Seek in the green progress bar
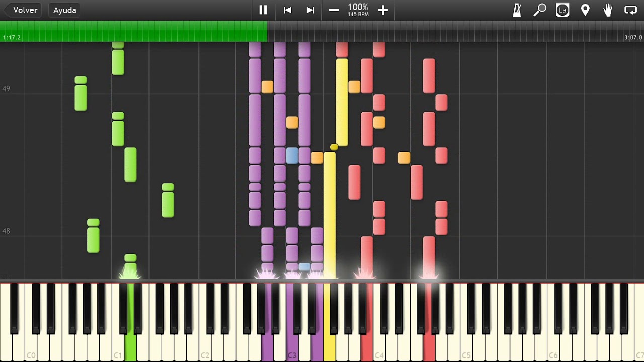Screen dimensions: 644x362 [133, 31]
